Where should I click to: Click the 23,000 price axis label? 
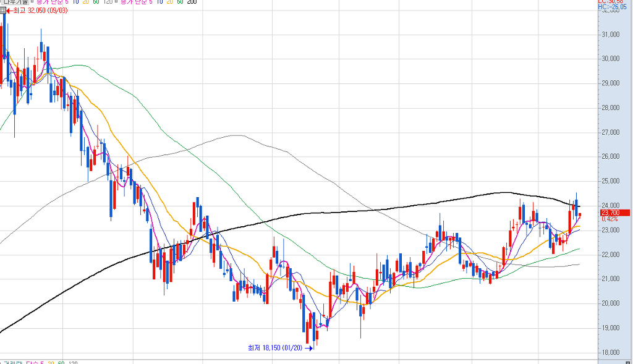tap(610, 230)
